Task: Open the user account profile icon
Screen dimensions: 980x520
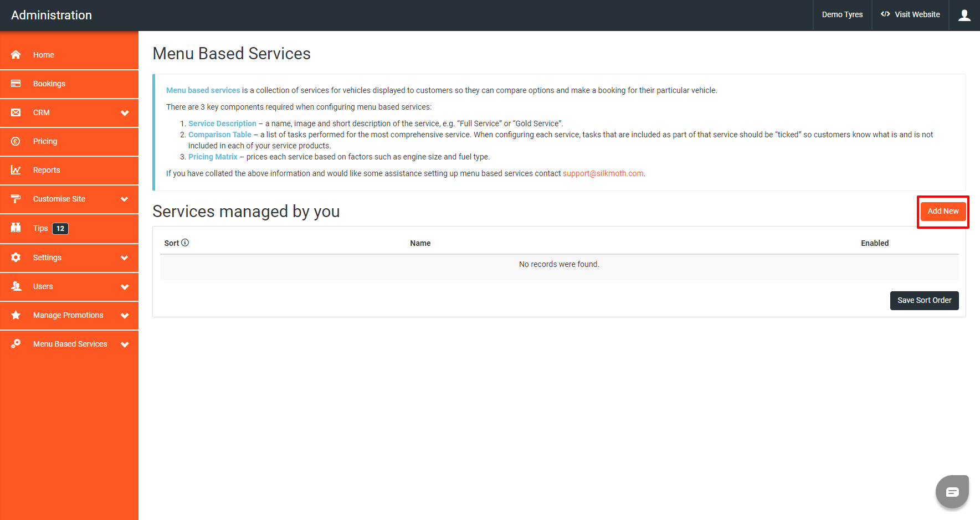Action: click(964, 15)
